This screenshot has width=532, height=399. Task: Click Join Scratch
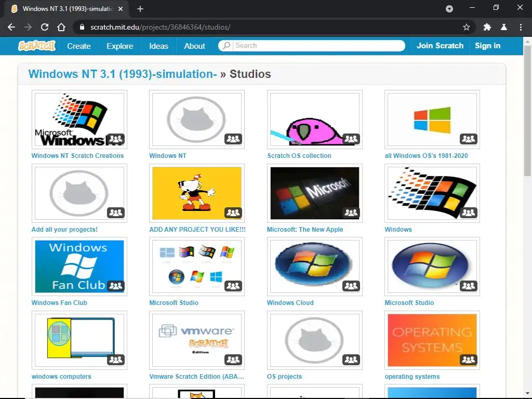pos(440,46)
